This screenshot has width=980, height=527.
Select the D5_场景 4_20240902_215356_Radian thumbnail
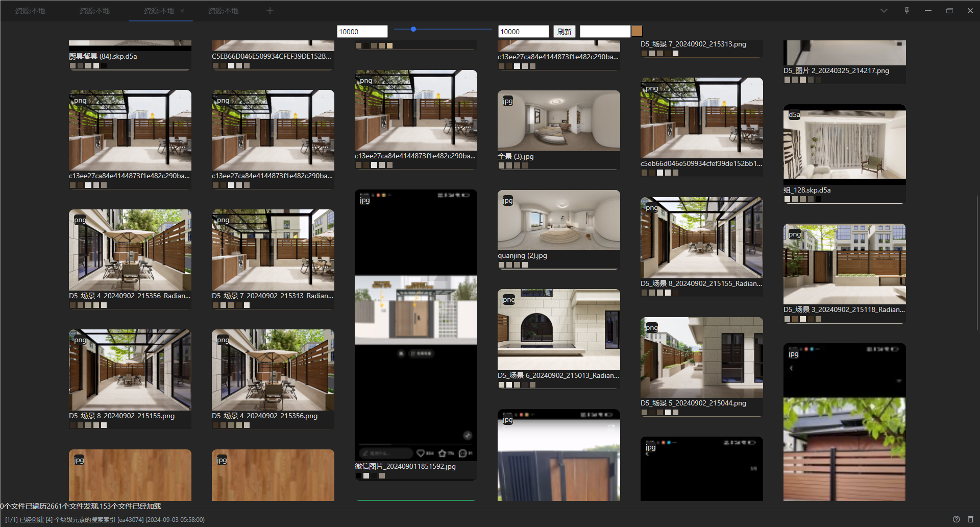point(130,250)
